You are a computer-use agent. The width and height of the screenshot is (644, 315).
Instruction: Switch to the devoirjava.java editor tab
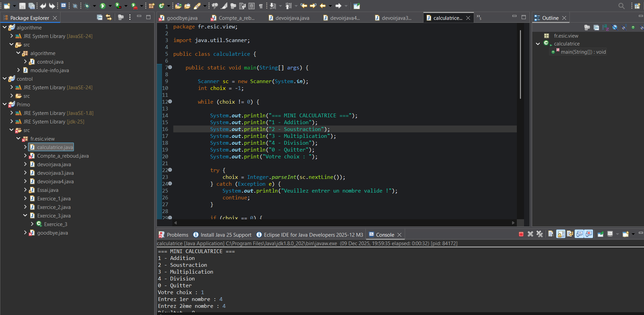click(289, 18)
